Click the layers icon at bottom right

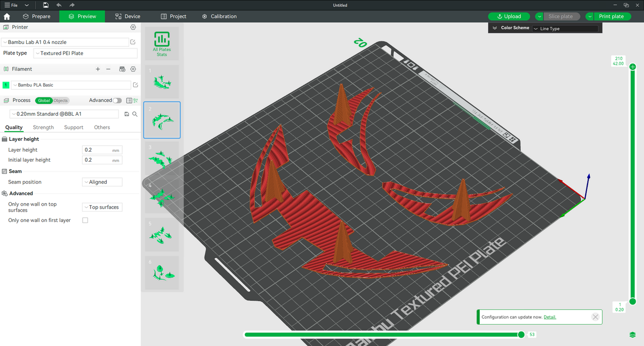tap(633, 335)
